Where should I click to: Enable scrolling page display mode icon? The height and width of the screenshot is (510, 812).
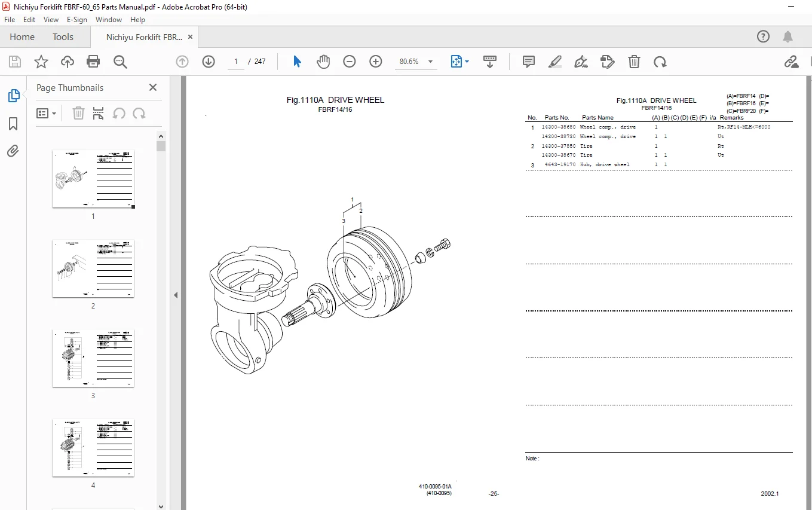point(490,62)
